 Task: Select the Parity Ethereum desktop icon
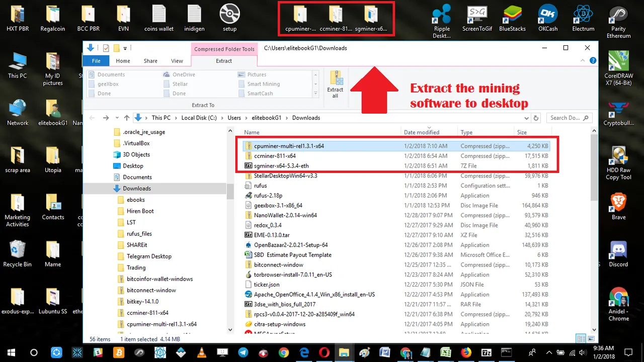click(x=618, y=22)
